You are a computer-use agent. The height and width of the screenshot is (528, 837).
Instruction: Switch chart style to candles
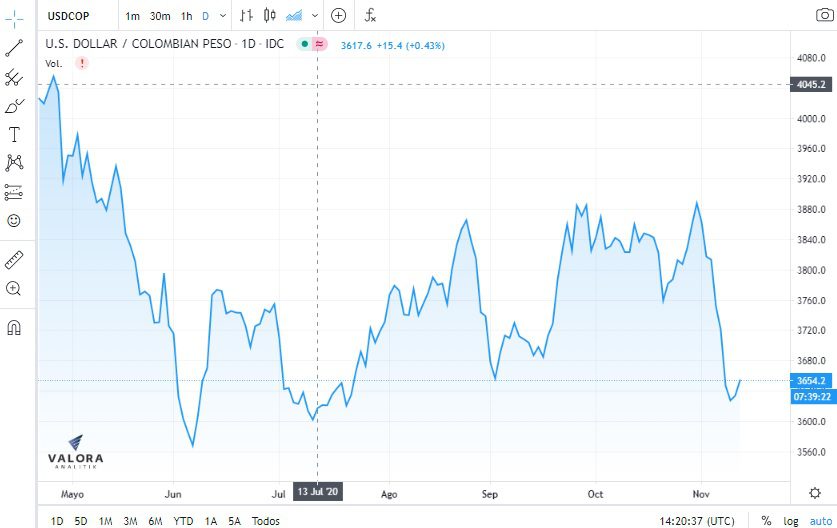click(x=270, y=15)
